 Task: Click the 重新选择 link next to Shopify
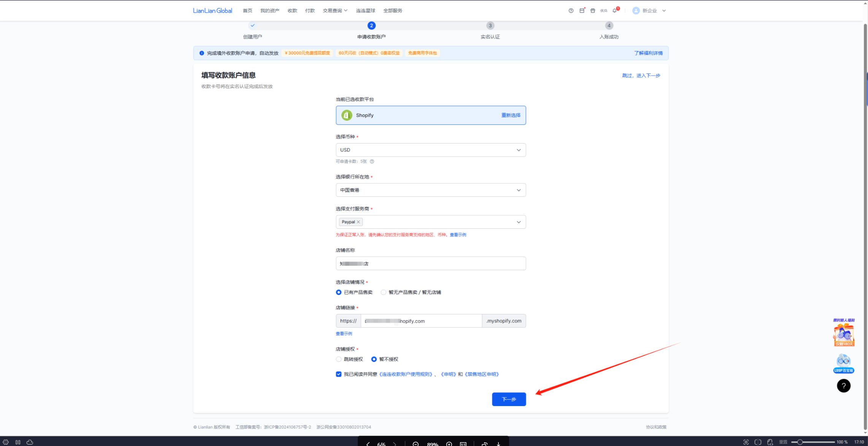pos(511,115)
